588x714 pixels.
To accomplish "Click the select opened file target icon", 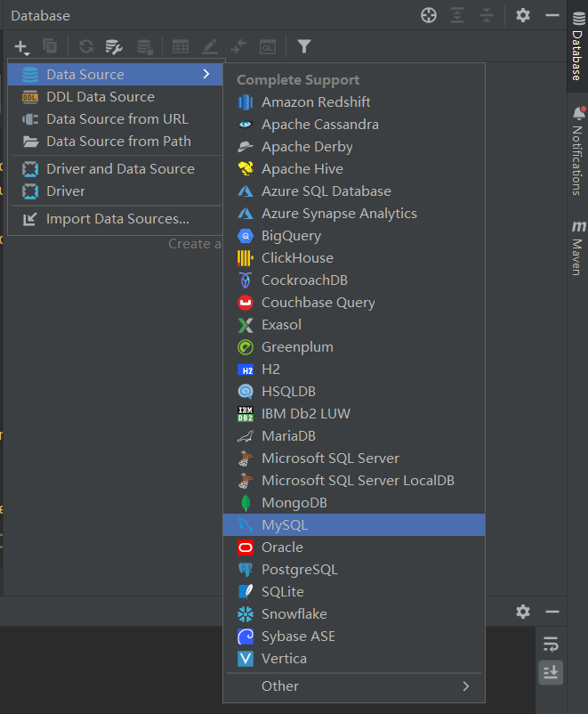I will (428, 15).
